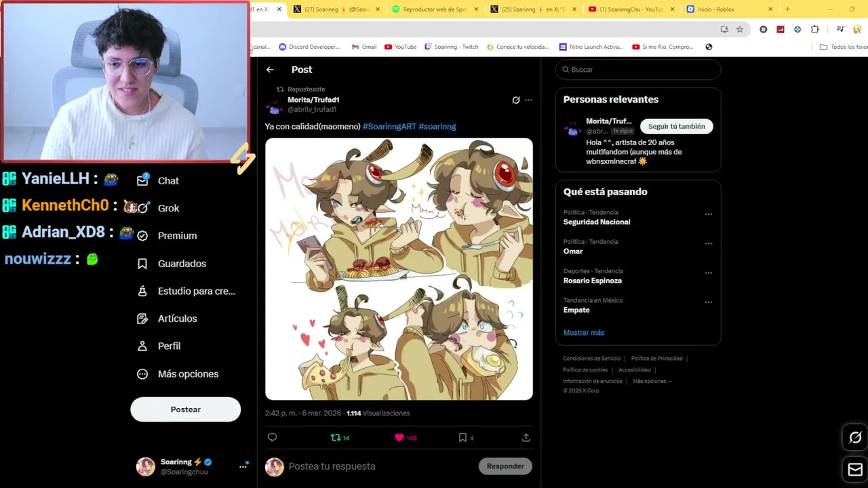
Task: Open Accesibilidad footer link
Action: coord(635,370)
